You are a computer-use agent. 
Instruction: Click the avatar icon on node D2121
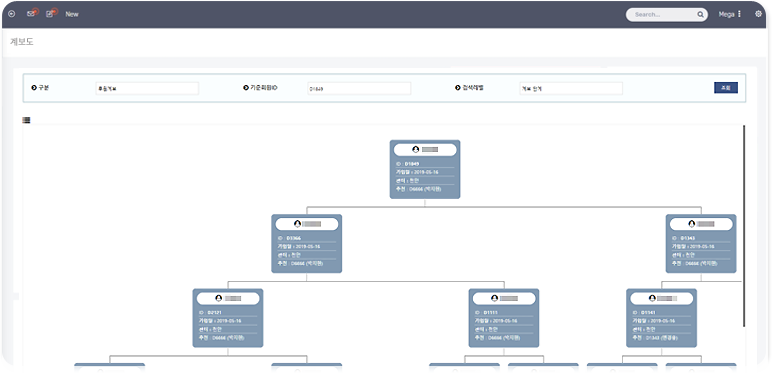point(219,298)
